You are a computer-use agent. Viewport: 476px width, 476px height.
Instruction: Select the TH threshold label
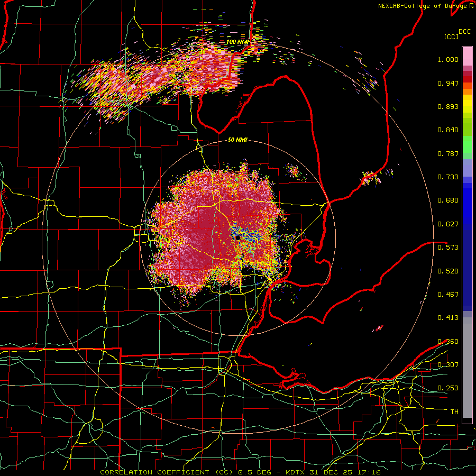click(454, 412)
